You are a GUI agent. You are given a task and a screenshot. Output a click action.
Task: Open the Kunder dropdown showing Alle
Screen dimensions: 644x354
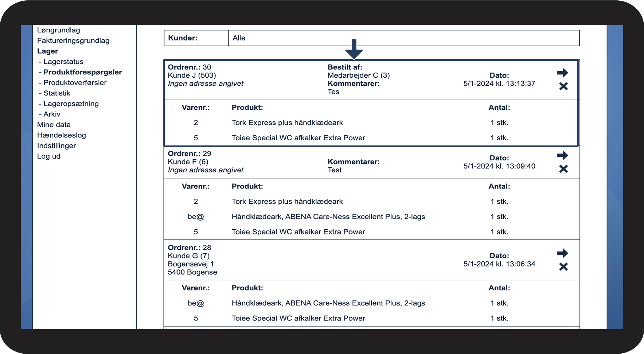coord(403,38)
